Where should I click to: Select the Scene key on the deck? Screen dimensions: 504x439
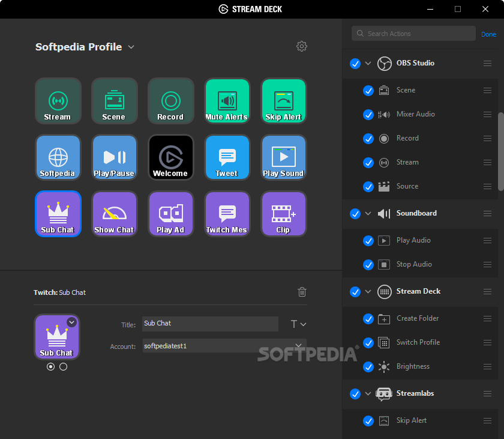pyautogui.click(x=115, y=101)
